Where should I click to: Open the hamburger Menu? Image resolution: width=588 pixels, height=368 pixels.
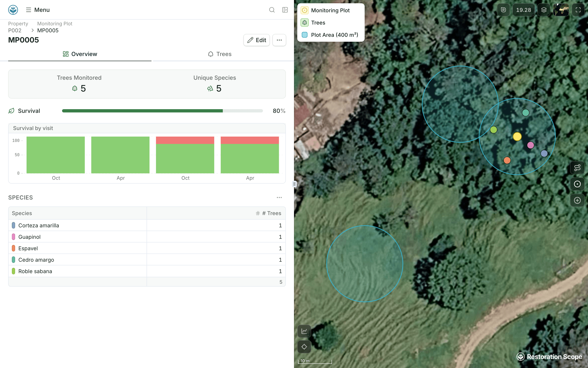coord(38,10)
